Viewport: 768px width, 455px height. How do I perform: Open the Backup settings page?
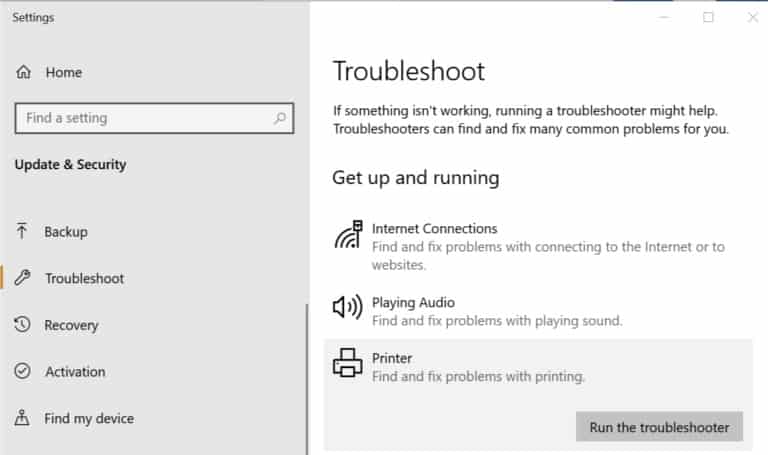tap(66, 232)
